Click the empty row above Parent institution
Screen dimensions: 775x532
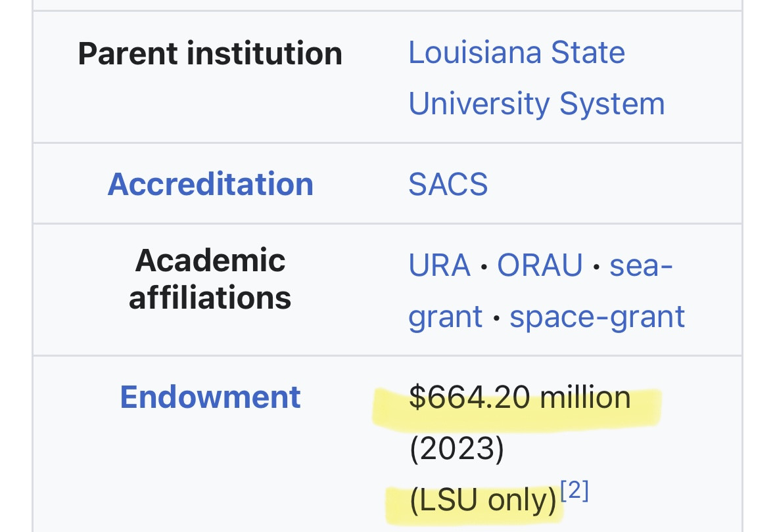point(387,5)
